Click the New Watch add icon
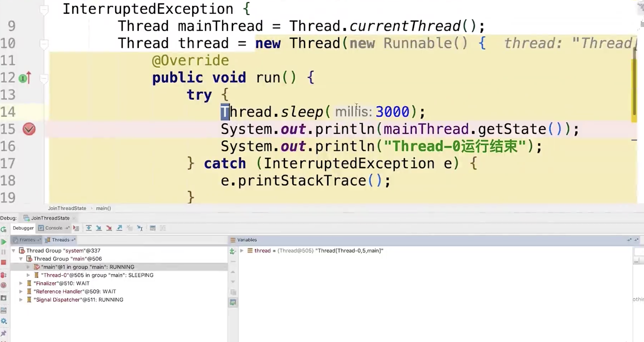644x342 pixels. 233,251
